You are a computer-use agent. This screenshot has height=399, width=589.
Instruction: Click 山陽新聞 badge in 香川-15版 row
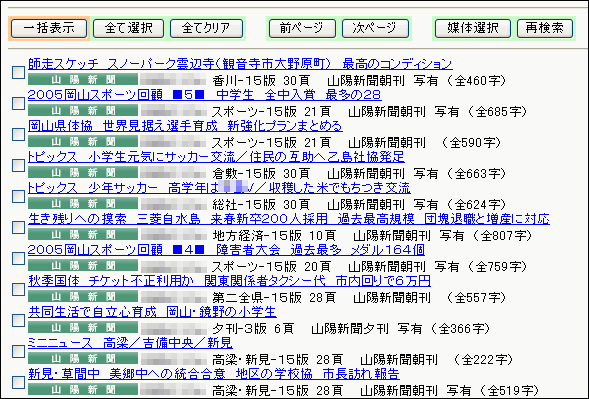[83, 80]
